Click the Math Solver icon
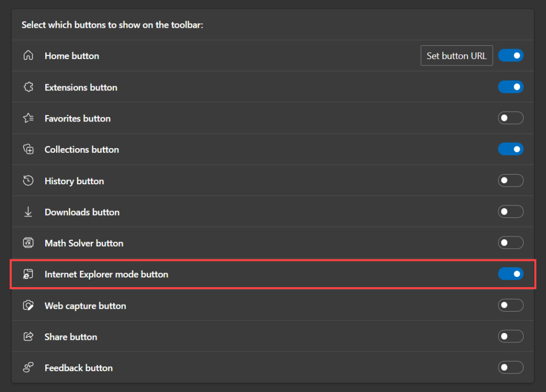Viewport: 546px width, 392px height. tap(28, 243)
